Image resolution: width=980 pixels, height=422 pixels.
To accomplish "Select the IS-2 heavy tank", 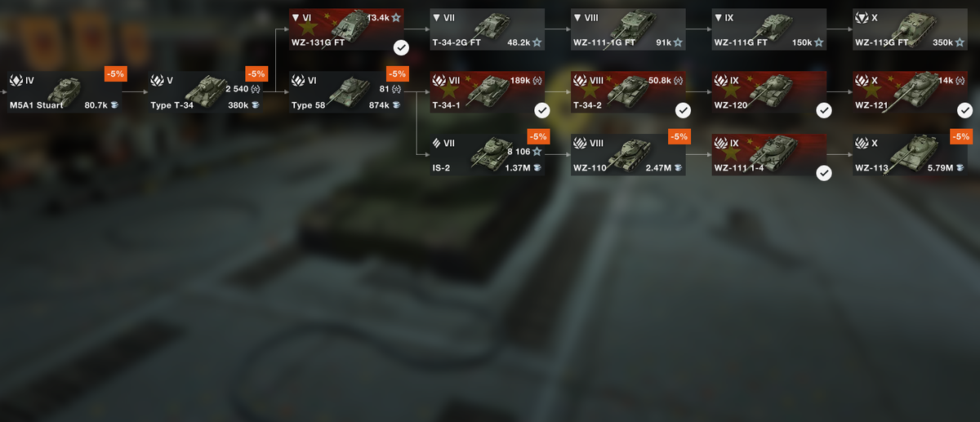I will tap(488, 155).
